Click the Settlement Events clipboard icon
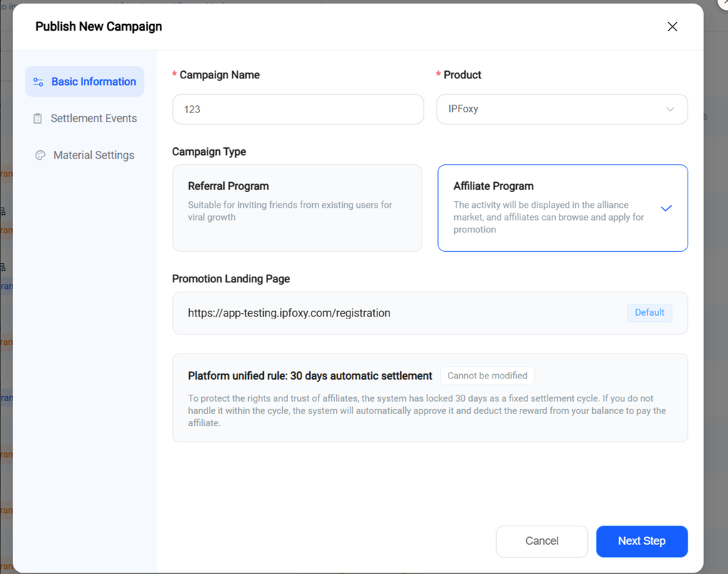Screen dimensions: 728x574 click(x=38, y=118)
